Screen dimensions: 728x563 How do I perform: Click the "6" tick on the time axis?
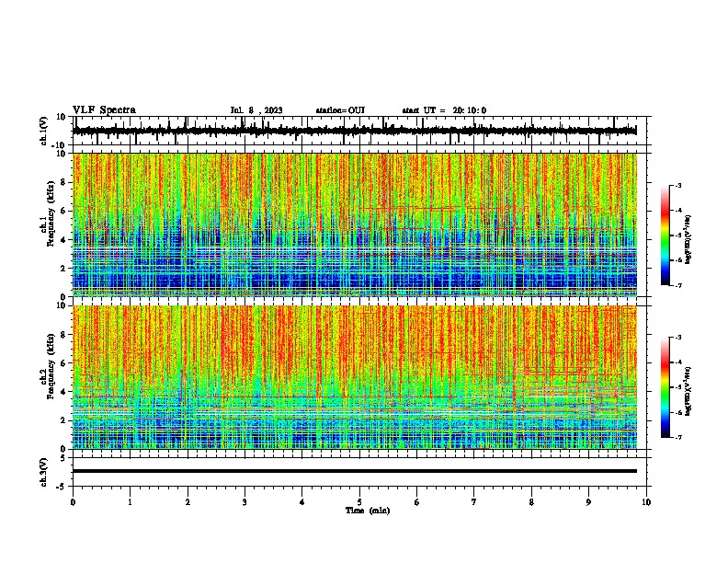pyautogui.click(x=417, y=502)
